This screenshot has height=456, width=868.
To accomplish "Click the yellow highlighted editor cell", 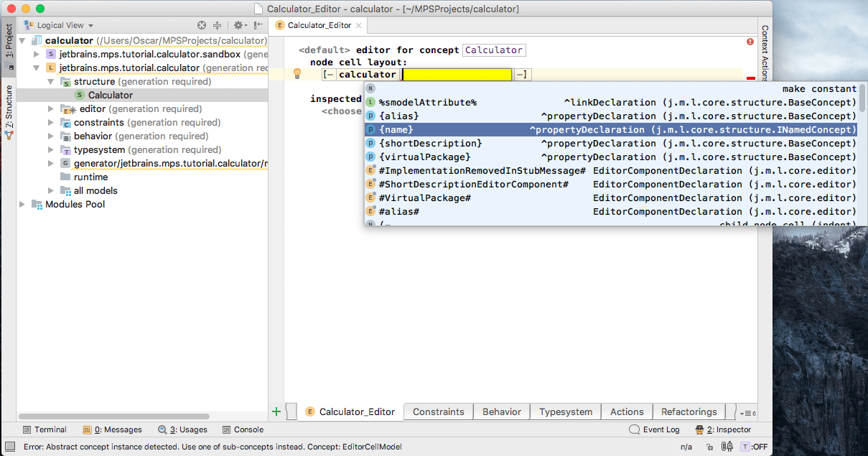I will pos(457,75).
